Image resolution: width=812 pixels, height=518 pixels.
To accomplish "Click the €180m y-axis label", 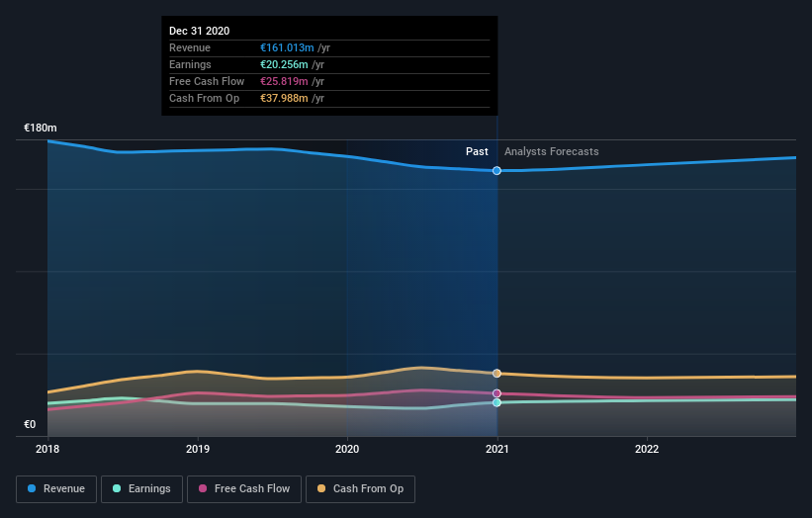I will coord(41,128).
